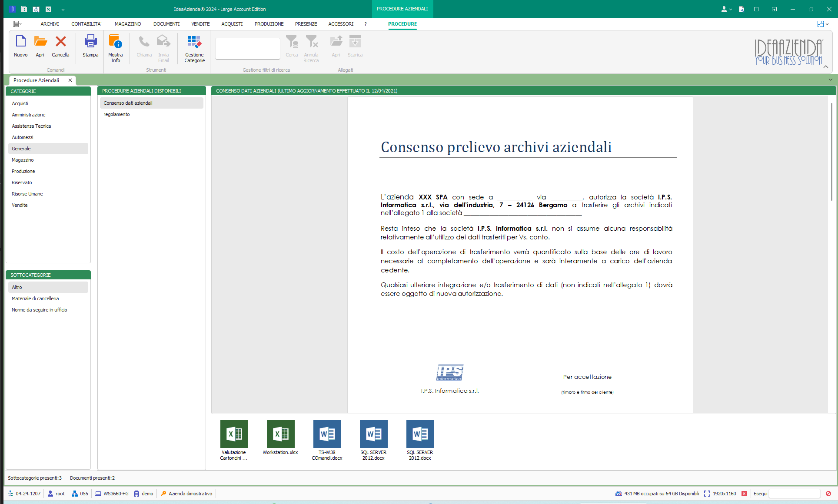838x504 pixels.
Task: Click the document search icon in title bar
Action: pos(742,9)
